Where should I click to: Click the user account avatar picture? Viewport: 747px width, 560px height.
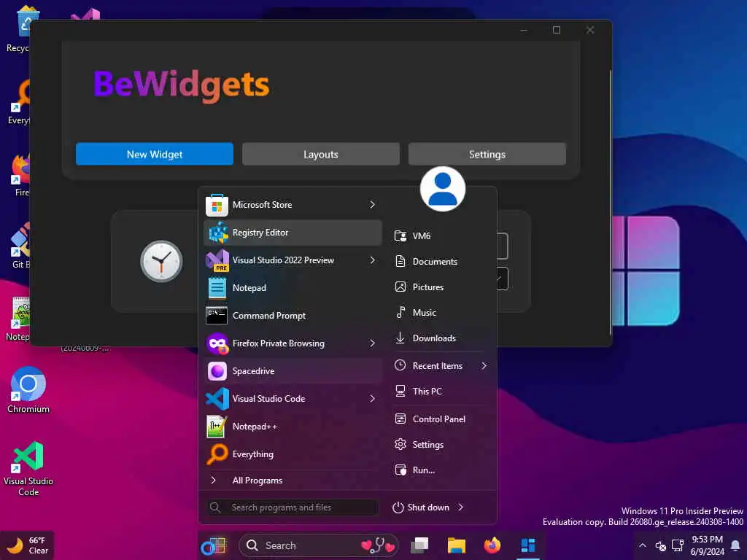point(443,189)
